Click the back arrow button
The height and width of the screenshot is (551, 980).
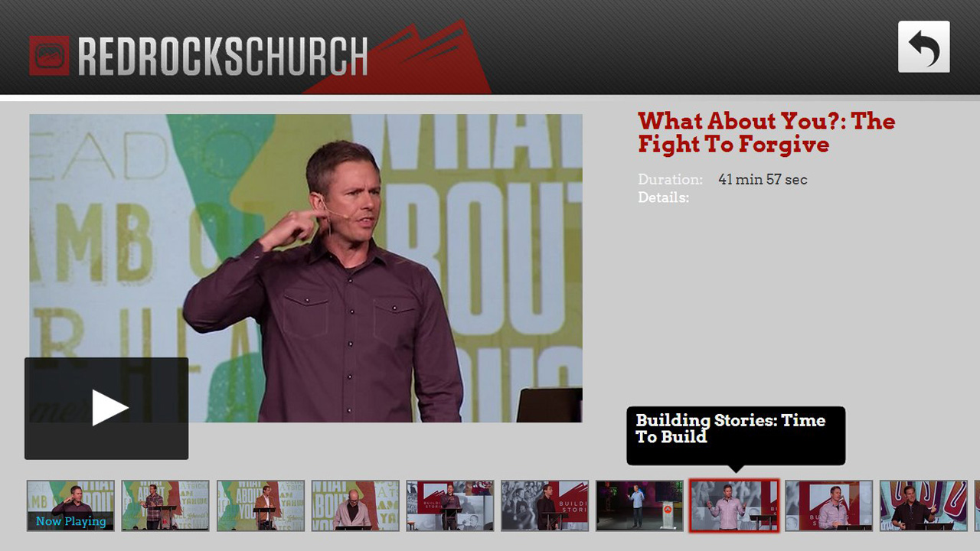click(x=923, y=47)
